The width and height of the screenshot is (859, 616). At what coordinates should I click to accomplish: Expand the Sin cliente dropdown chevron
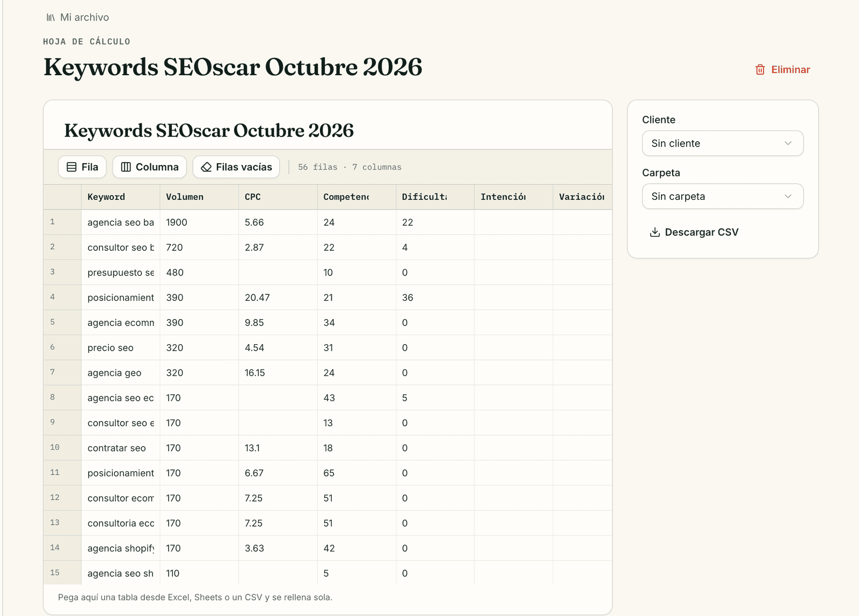(x=788, y=143)
